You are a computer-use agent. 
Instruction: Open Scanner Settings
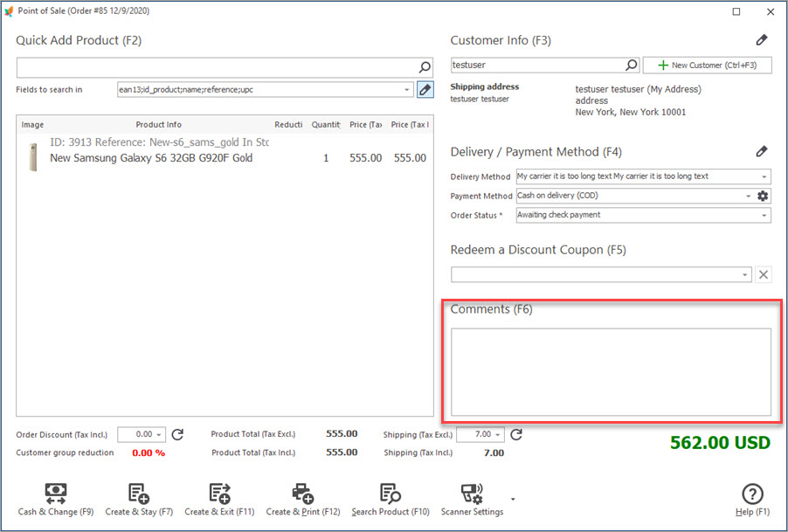point(472,500)
